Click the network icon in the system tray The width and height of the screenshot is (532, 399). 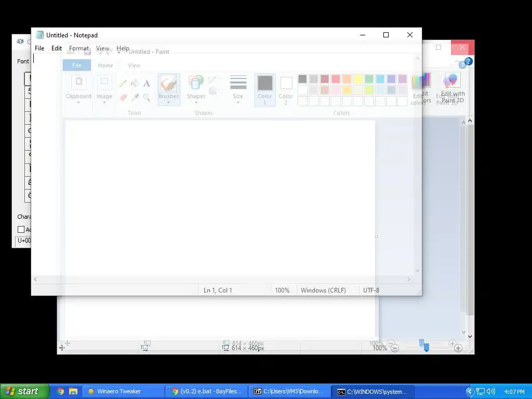click(x=481, y=392)
